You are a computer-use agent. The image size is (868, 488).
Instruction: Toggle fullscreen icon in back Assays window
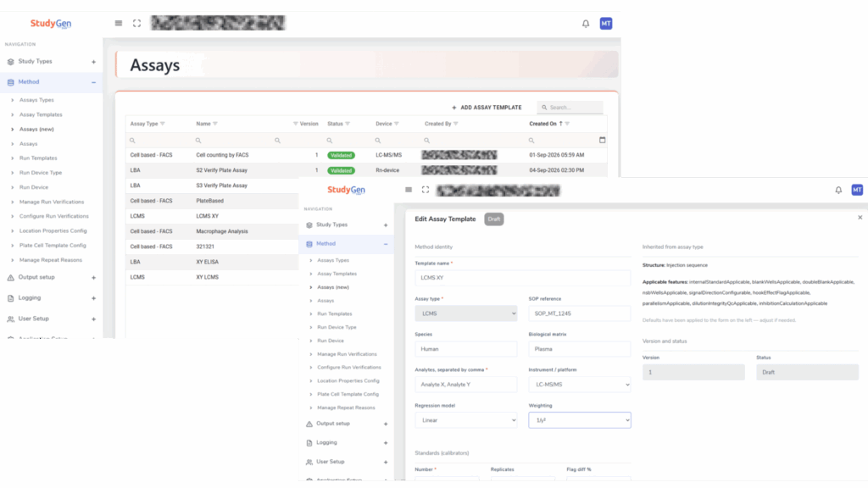[136, 23]
